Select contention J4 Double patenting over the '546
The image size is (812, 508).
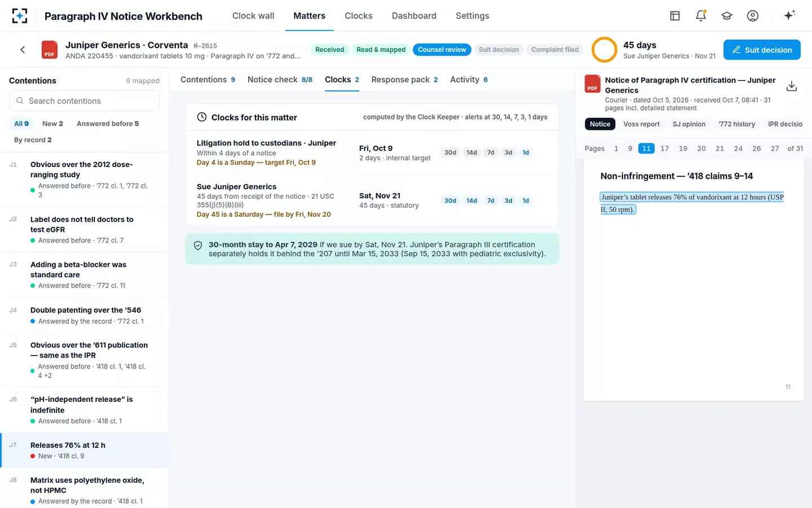85,316
